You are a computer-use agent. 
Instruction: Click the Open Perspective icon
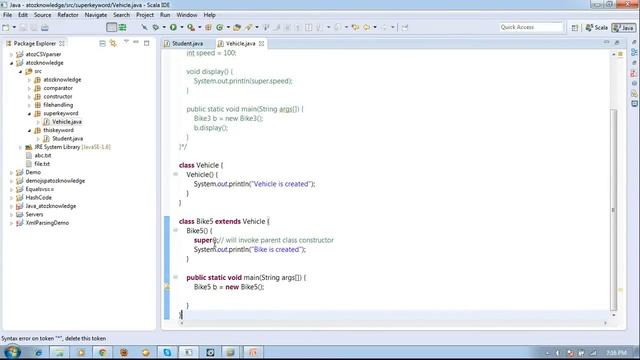pyautogui.click(x=575, y=27)
